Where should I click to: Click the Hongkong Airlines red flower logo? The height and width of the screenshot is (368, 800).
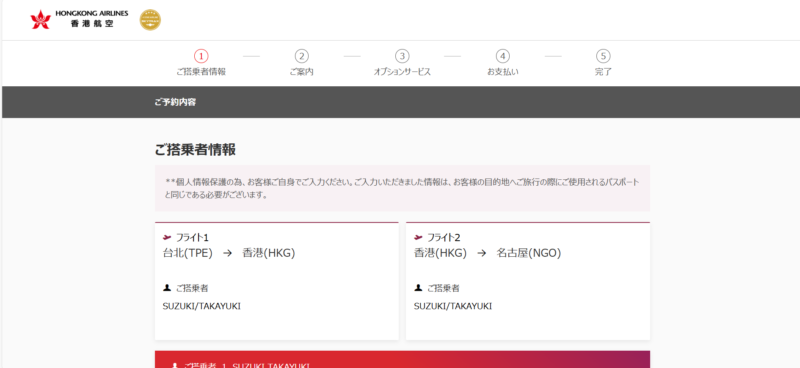tap(40, 19)
